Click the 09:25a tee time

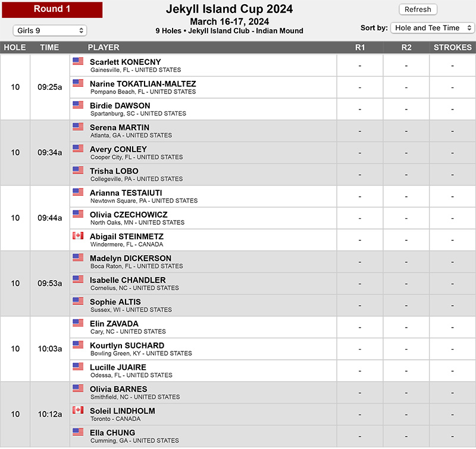click(50, 87)
